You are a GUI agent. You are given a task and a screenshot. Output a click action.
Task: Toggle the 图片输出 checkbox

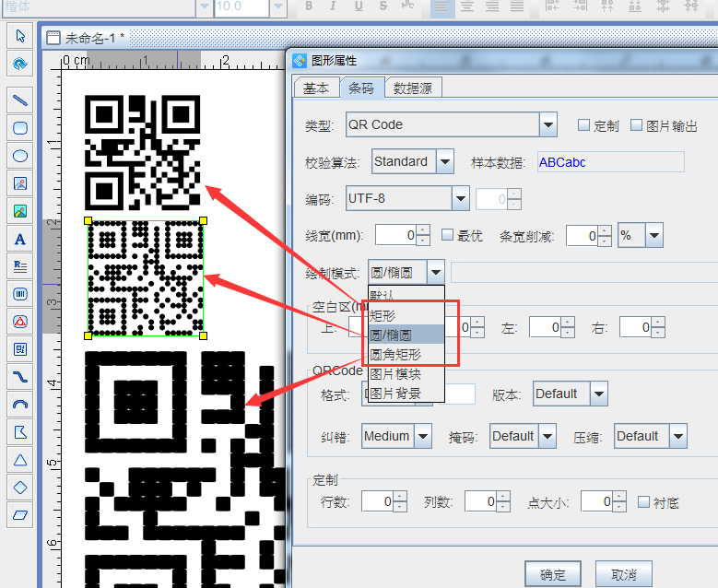pyautogui.click(x=636, y=125)
